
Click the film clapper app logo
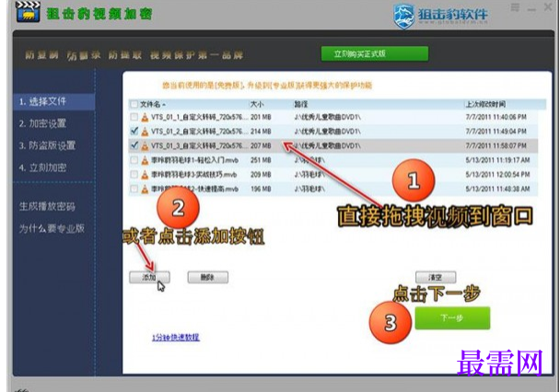tap(28, 11)
